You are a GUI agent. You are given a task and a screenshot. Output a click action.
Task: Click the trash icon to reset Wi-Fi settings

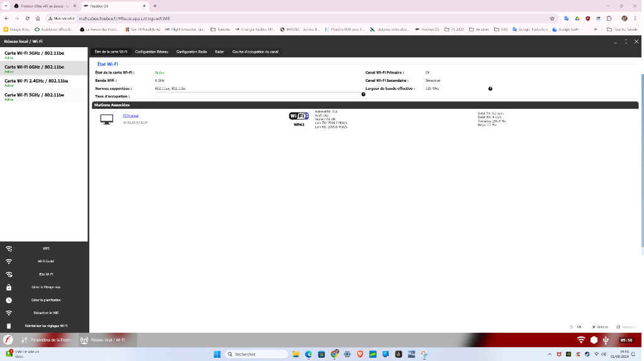(9, 326)
